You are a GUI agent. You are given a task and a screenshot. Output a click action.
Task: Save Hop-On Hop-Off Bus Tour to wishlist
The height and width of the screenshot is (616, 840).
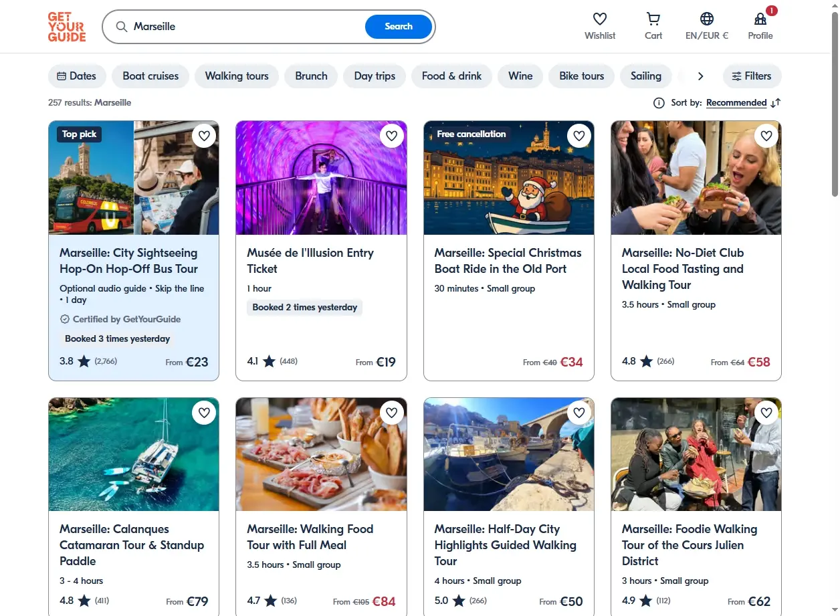[x=204, y=136]
